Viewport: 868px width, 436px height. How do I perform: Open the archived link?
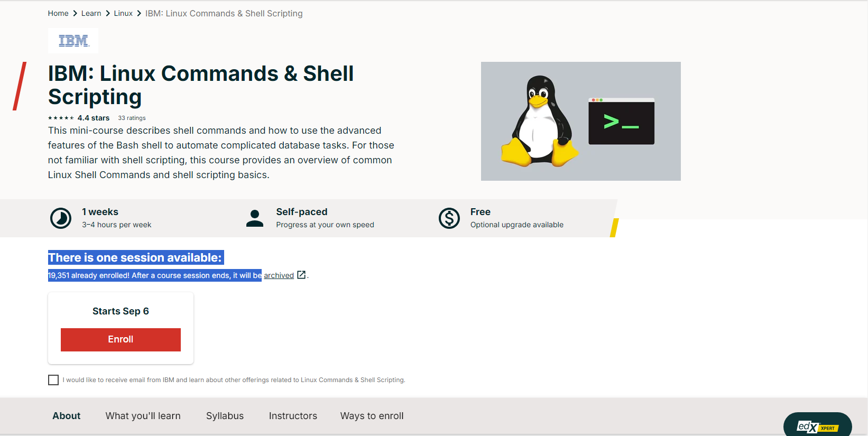[279, 275]
